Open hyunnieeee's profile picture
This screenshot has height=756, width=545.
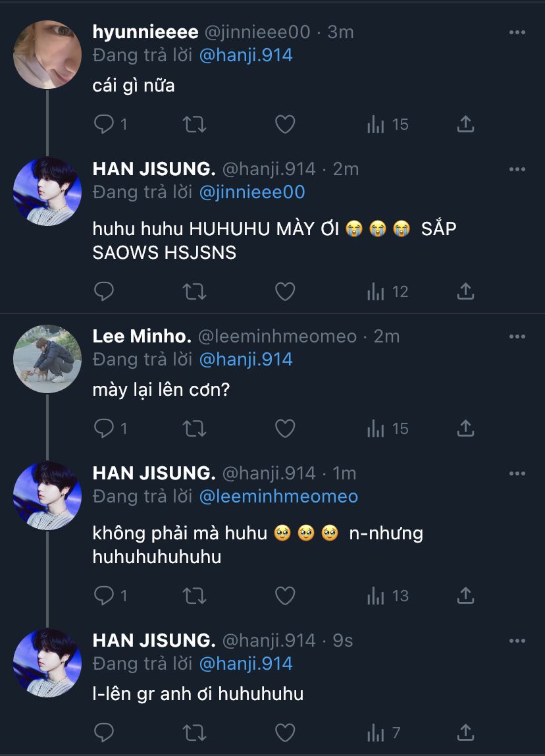click(47, 54)
